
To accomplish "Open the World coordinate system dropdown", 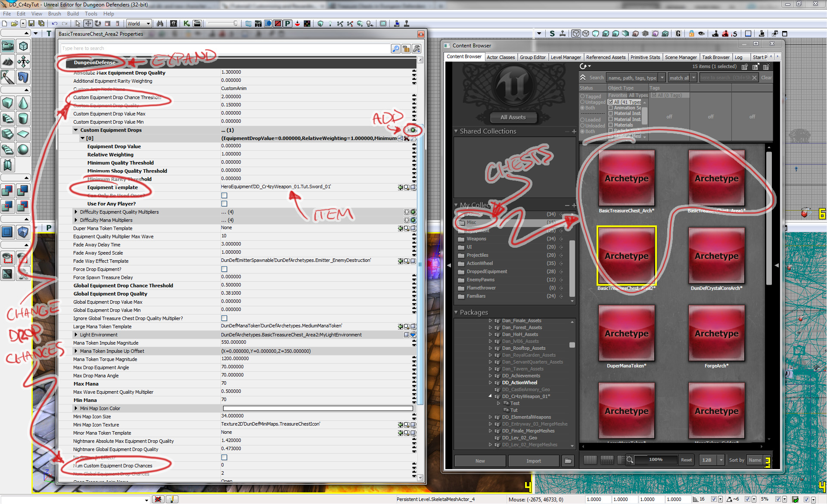I will tap(138, 24).
